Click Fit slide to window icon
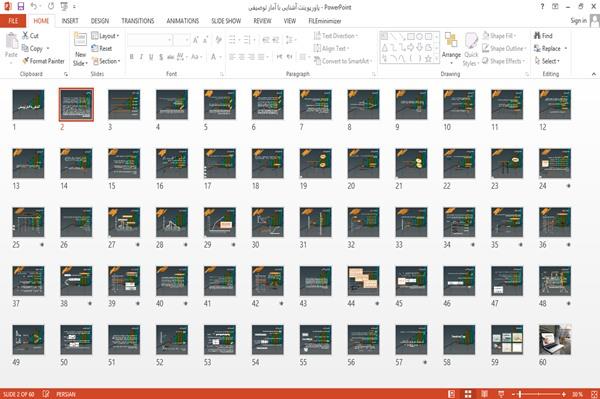Viewport: 600px width, 399px height. 594,394
